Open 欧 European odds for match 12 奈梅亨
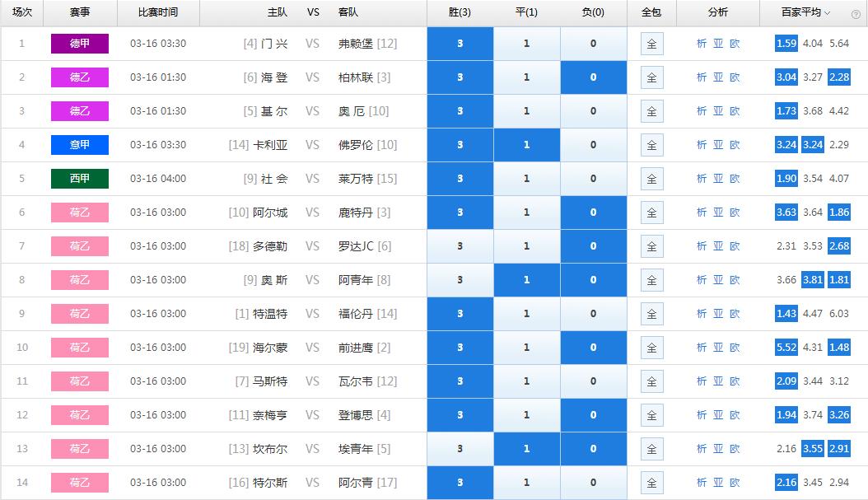The height and width of the screenshot is (500, 868). (x=735, y=415)
